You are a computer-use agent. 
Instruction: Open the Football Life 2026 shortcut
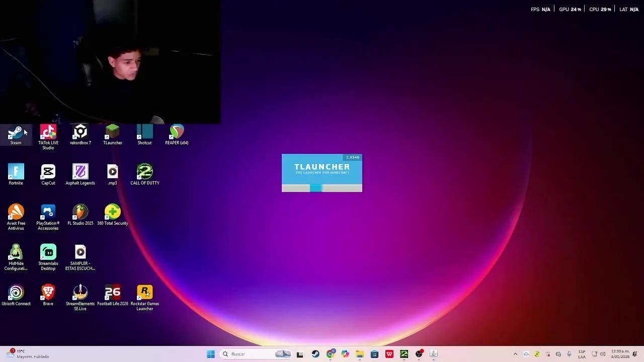point(113,295)
